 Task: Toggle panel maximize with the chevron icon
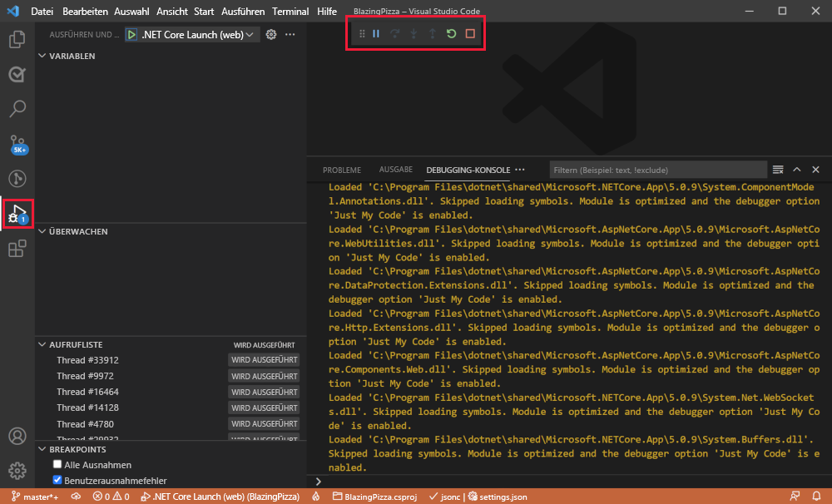[796, 169]
